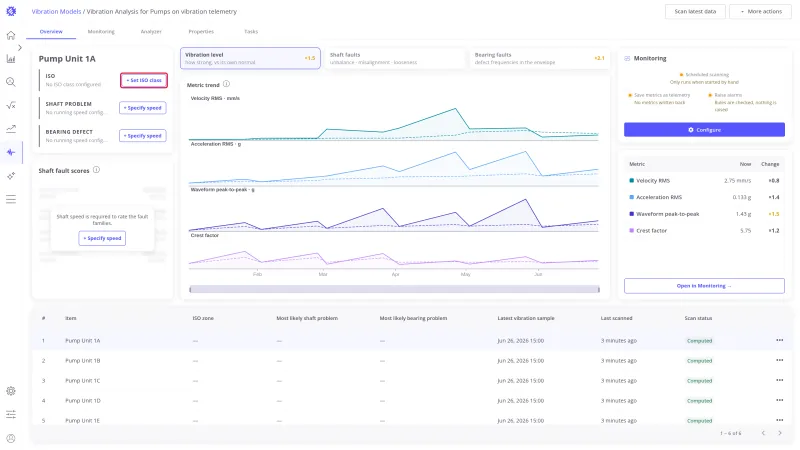Click the Configure monitoring button
The width and height of the screenshot is (800, 450).
[704, 130]
